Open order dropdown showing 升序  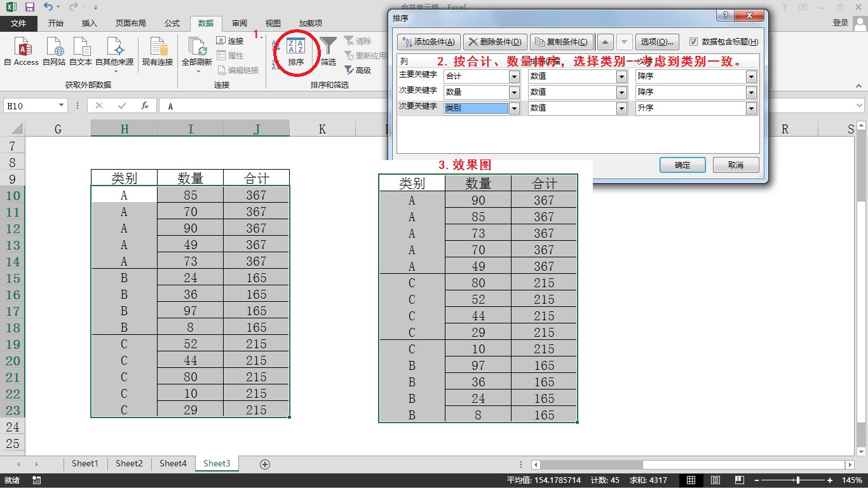(752, 108)
